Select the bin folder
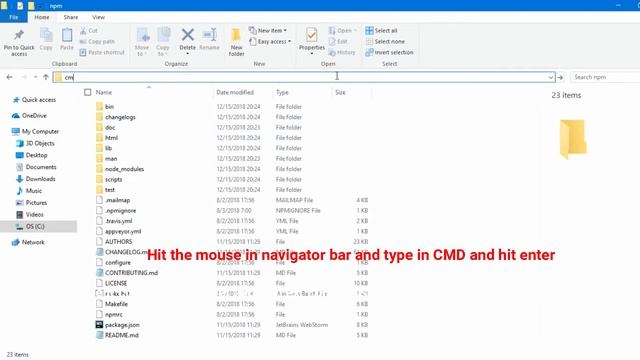The image size is (640, 360). 105,107
